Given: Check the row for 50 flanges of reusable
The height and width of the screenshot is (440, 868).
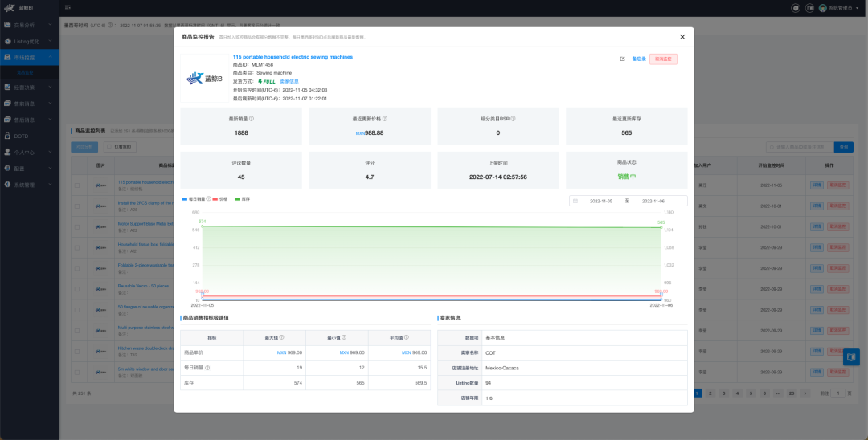Looking at the screenshot, I should pyautogui.click(x=77, y=310).
